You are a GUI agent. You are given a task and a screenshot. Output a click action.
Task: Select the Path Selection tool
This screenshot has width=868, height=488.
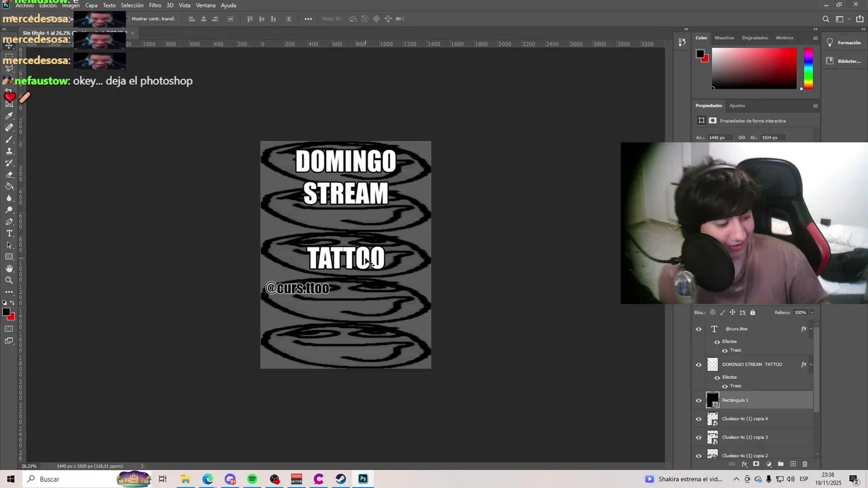pyautogui.click(x=9, y=245)
